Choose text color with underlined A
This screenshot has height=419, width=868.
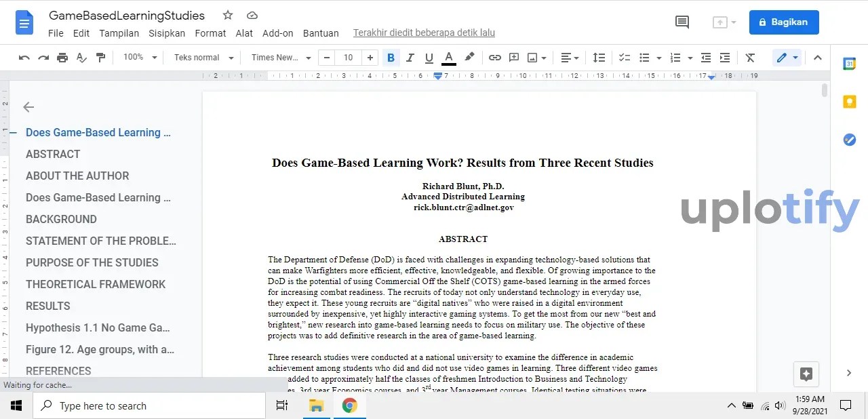click(448, 58)
